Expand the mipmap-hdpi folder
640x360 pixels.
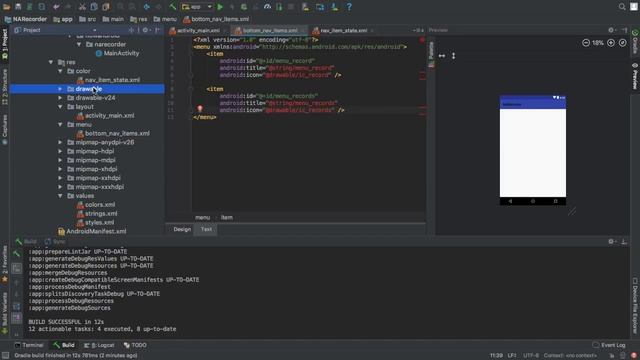click(60, 151)
